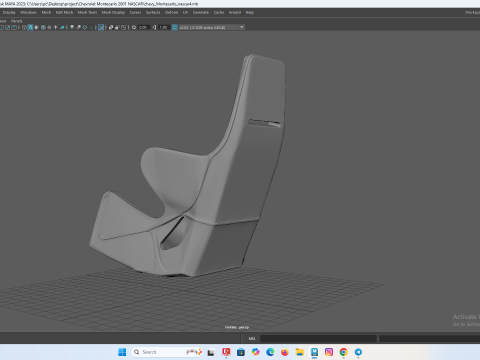This screenshot has width=480, height=360.
Task: Open Google Chrome from the taskbar
Action: click(343, 352)
